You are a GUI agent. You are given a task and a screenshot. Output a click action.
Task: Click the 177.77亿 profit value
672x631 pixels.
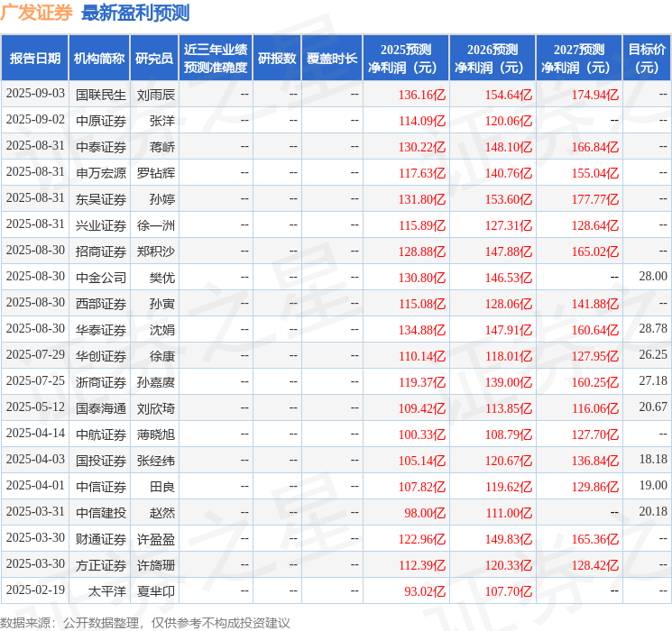click(x=595, y=199)
